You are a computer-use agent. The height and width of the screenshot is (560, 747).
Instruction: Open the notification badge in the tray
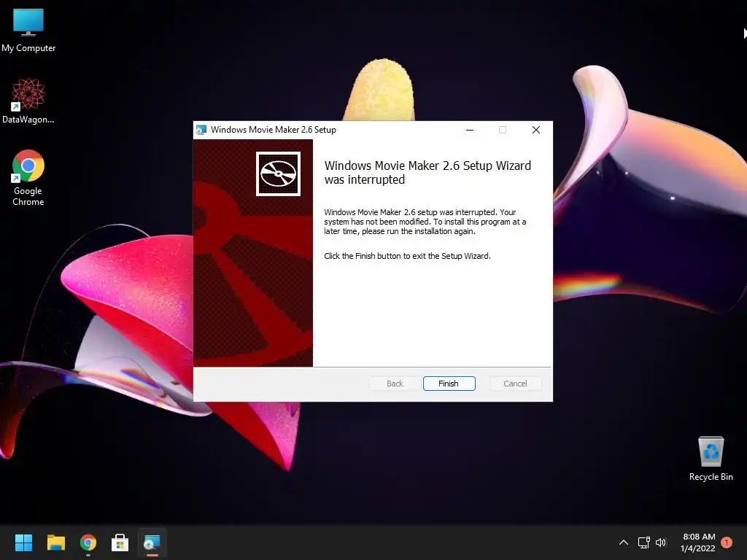[x=727, y=542]
